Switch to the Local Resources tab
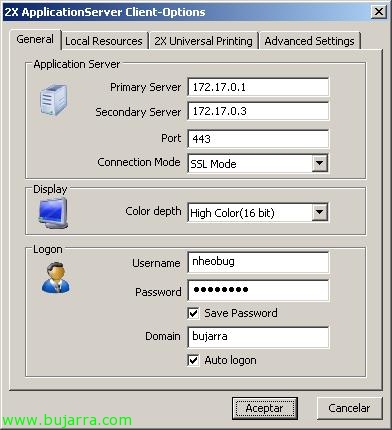This screenshot has height=430, width=392. (x=104, y=41)
